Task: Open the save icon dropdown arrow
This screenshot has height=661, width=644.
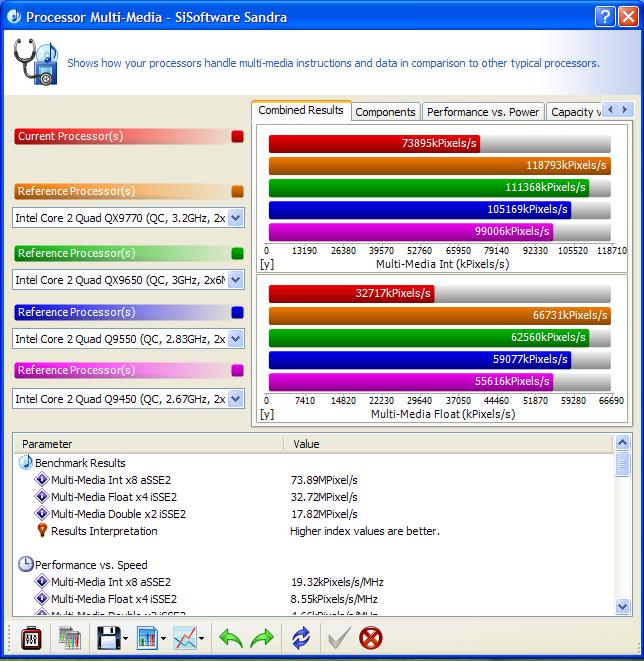Action: (125, 639)
